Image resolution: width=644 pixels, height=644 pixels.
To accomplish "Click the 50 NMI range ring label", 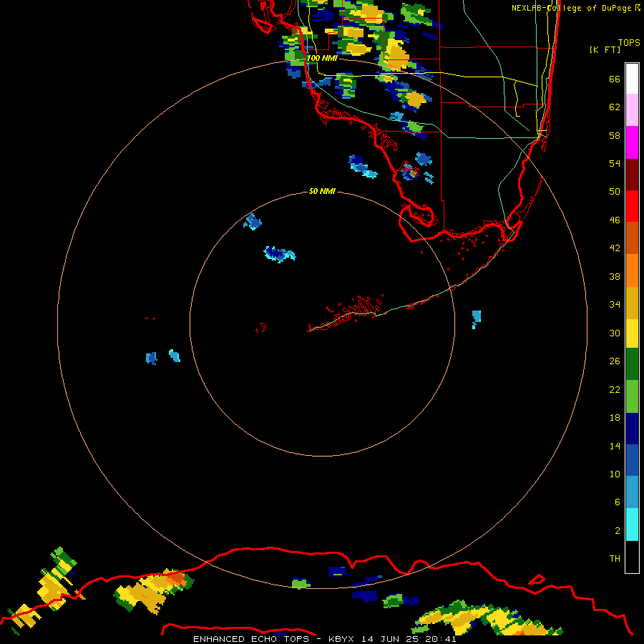I will tap(322, 191).
